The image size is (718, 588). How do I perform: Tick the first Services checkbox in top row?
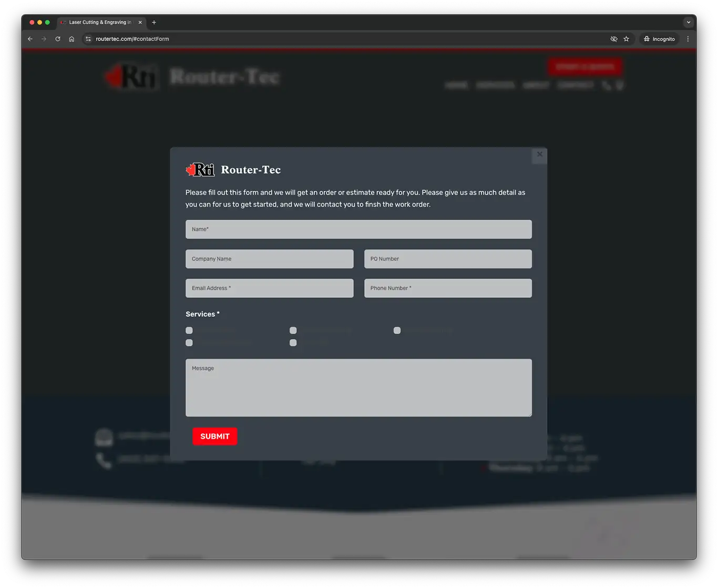[x=189, y=331]
